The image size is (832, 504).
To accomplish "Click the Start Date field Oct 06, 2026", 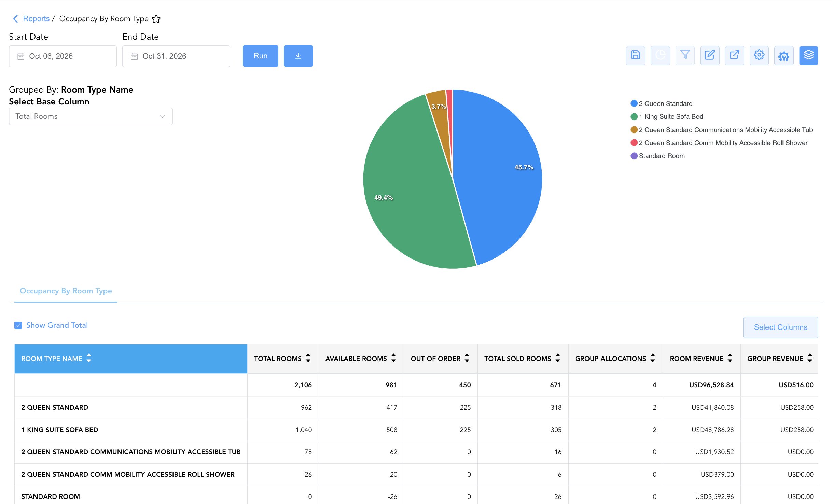I will [63, 56].
